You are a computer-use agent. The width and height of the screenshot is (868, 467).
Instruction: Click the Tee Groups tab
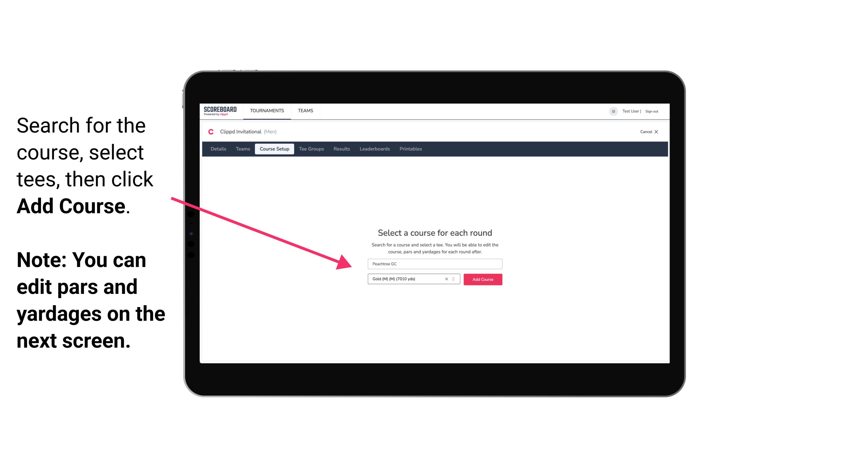311,149
